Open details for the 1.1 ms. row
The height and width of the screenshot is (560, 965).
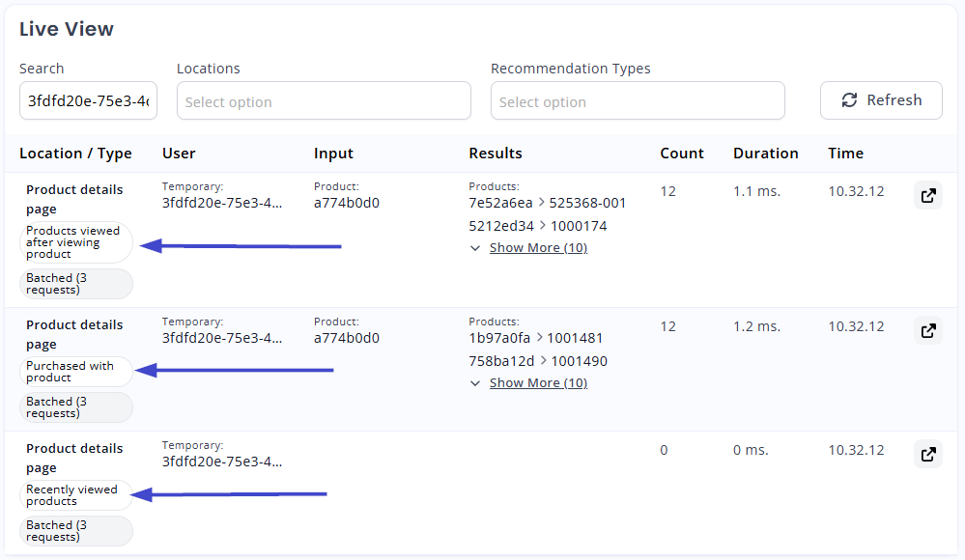(928, 196)
